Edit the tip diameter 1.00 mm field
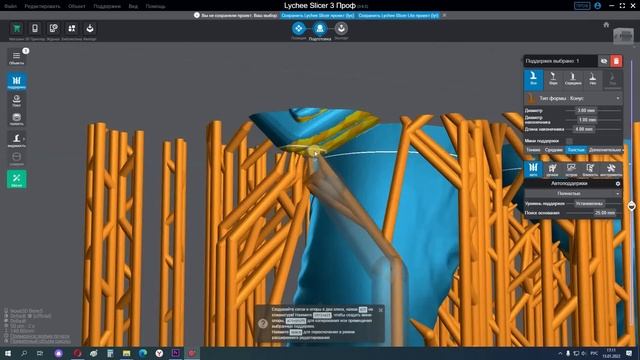 click(x=587, y=120)
